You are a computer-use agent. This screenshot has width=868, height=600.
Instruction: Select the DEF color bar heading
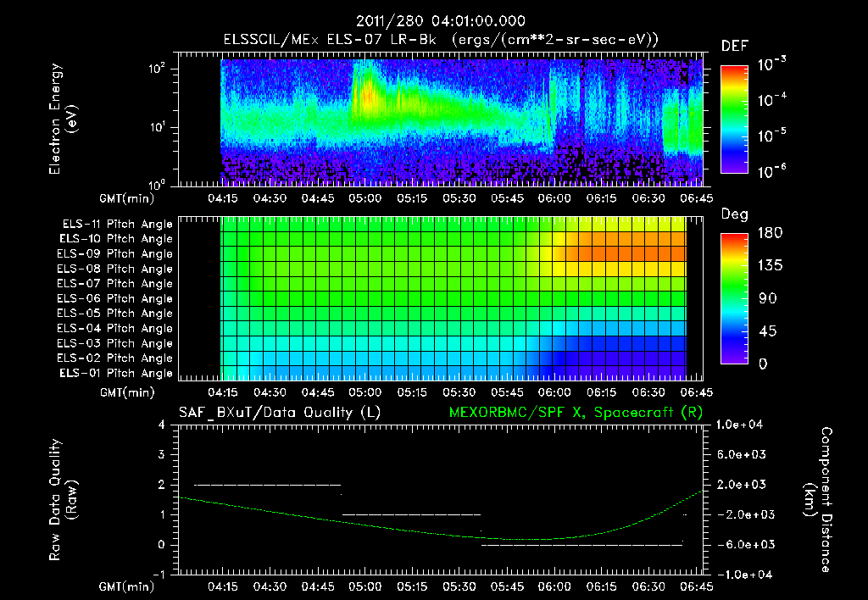click(734, 46)
